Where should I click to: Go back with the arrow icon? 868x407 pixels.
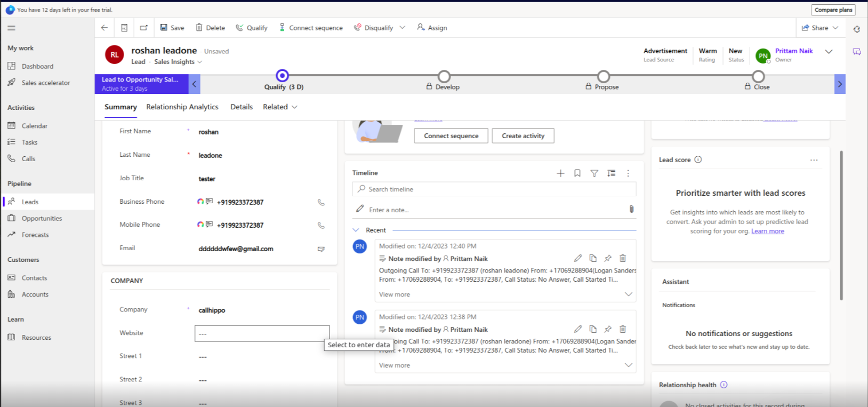[105, 28]
